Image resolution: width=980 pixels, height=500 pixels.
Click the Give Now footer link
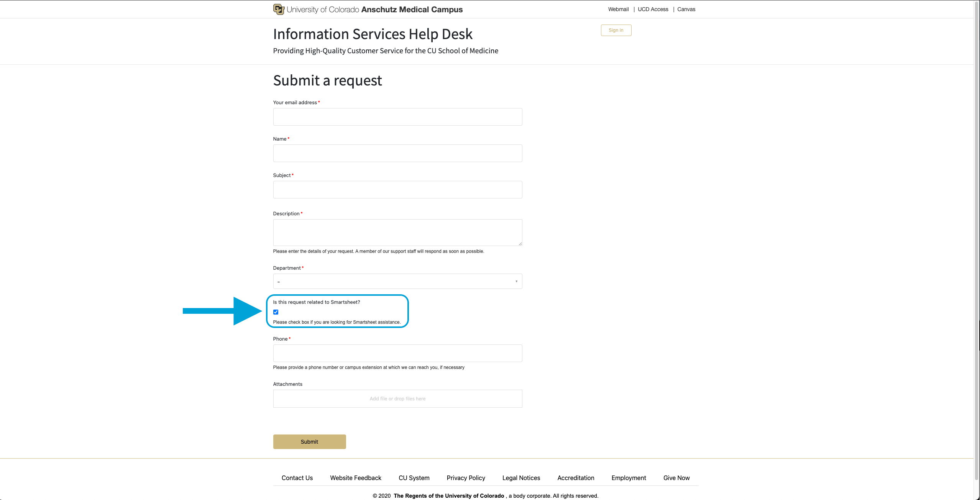pos(676,478)
